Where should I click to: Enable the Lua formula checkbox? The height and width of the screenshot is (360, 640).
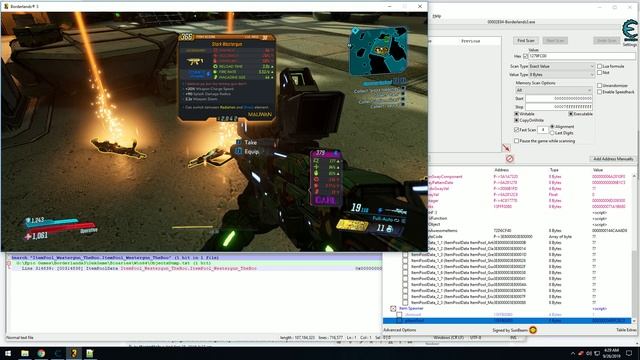[x=600, y=66]
